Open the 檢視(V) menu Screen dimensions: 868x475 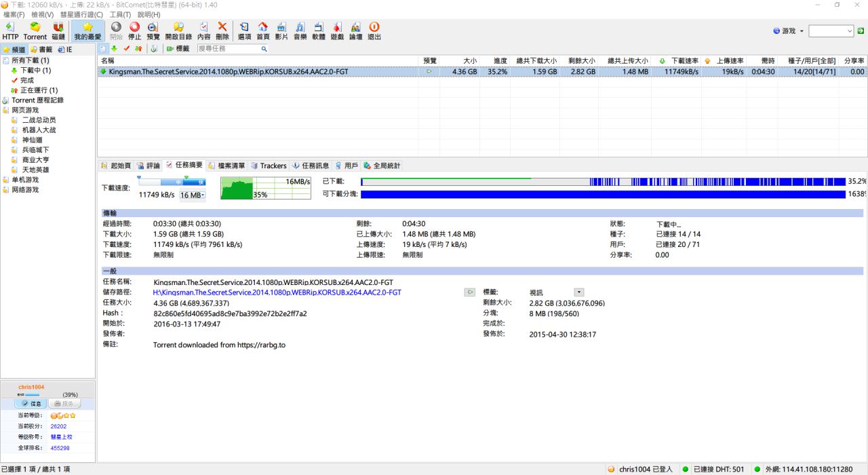(43, 14)
